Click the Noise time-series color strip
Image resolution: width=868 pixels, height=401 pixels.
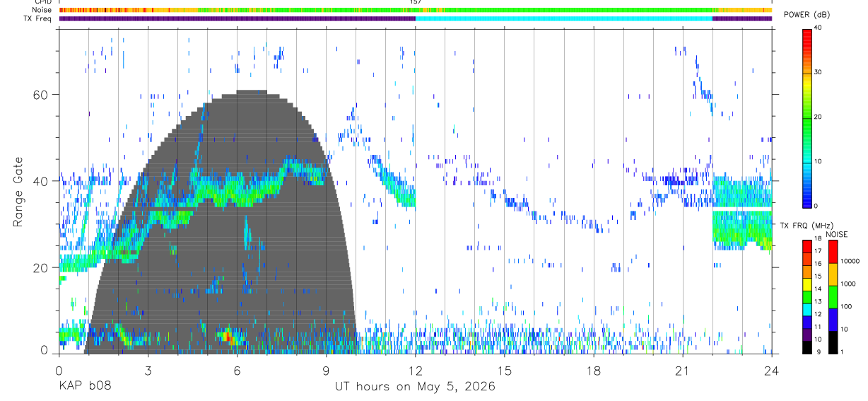(415, 11)
